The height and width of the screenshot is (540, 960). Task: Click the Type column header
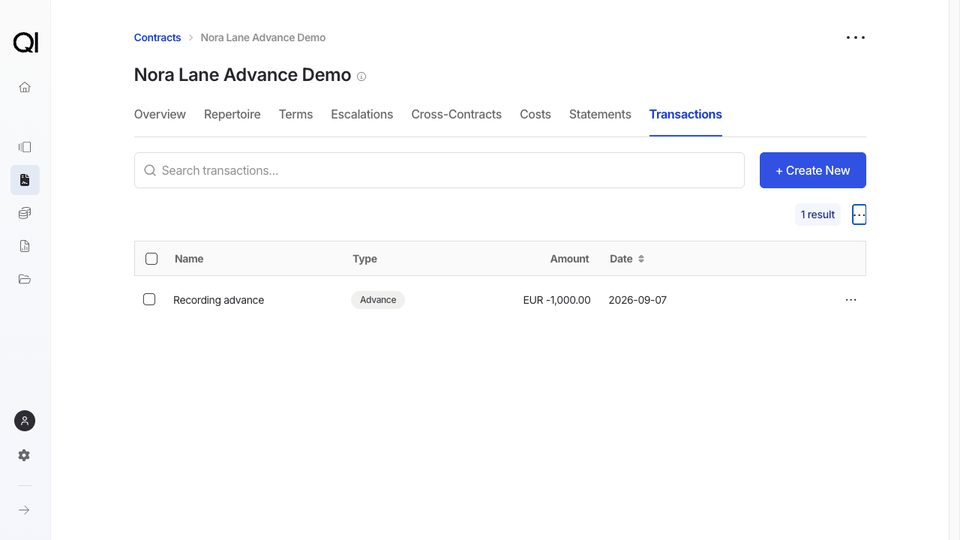pos(365,259)
